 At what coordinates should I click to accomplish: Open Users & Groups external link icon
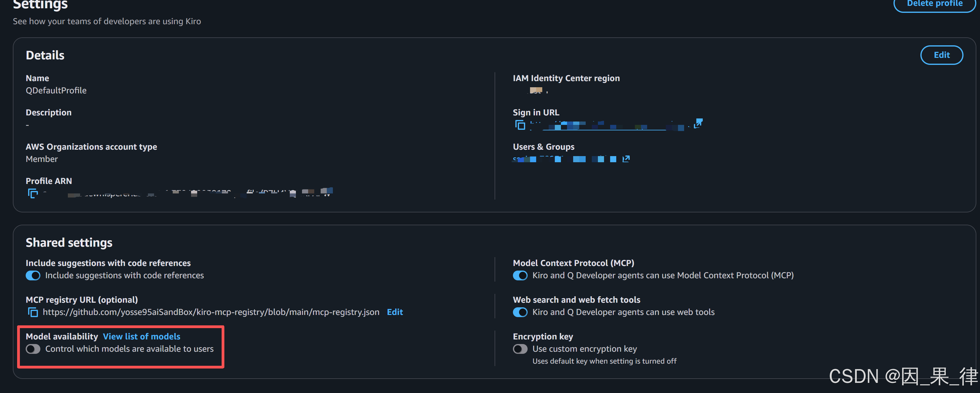(x=626, y=159)
